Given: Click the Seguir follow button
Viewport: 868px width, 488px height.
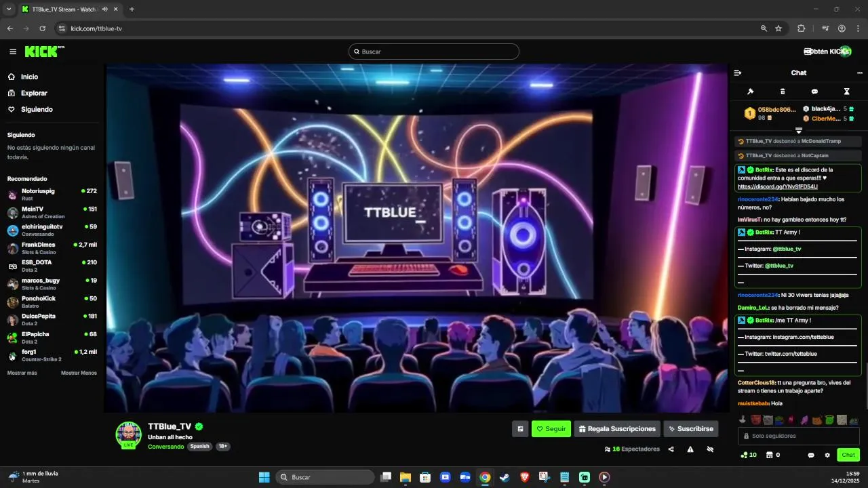Looking at the screenshot, I should pos(551,428).
